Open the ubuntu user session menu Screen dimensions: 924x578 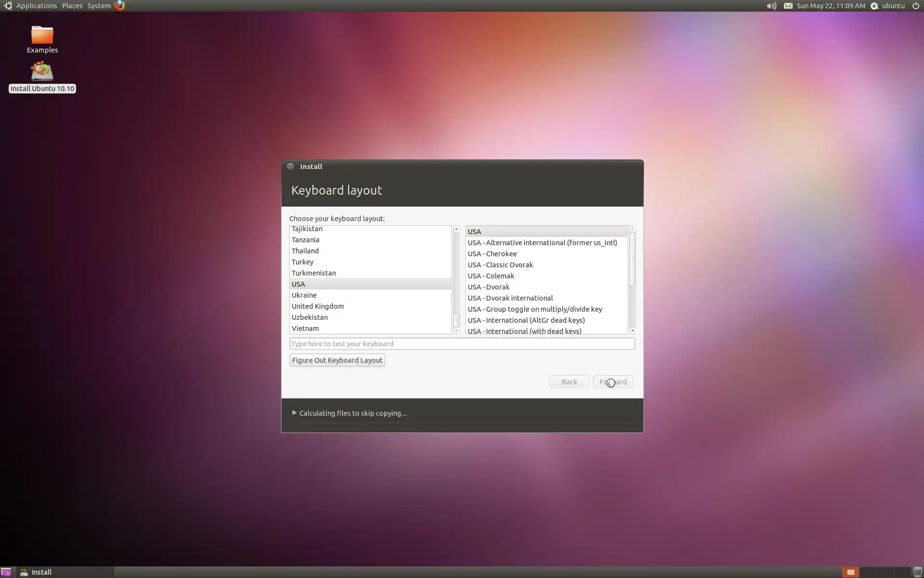[893, 6]
